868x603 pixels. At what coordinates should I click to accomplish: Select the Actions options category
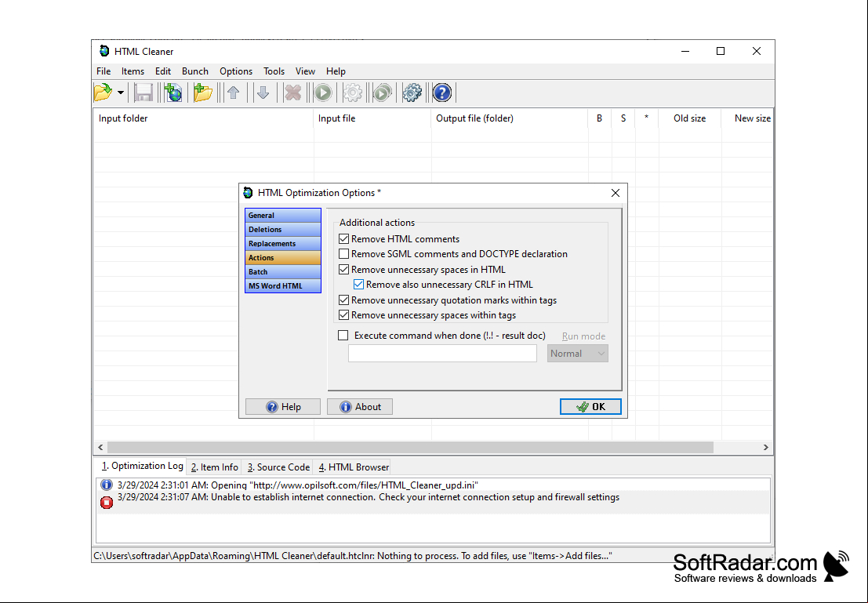pyautogui.click(x=283, y=257)
